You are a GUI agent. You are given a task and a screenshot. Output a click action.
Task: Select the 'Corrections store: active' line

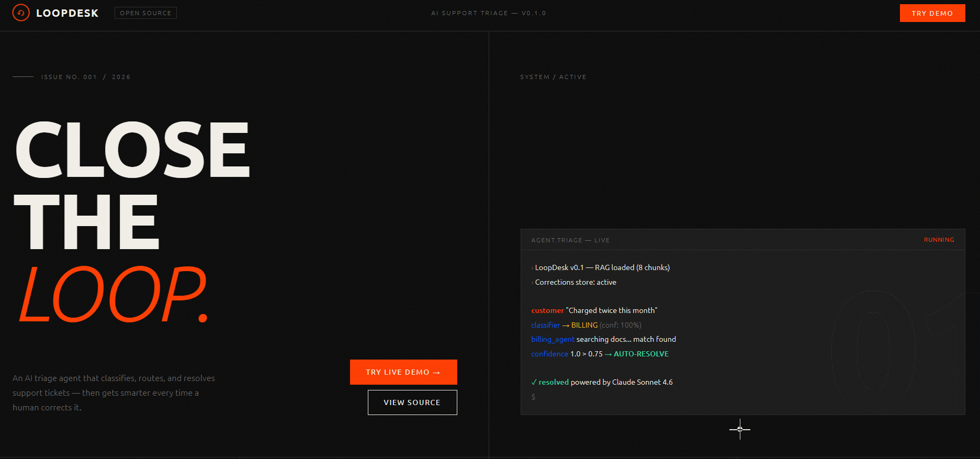574,282
